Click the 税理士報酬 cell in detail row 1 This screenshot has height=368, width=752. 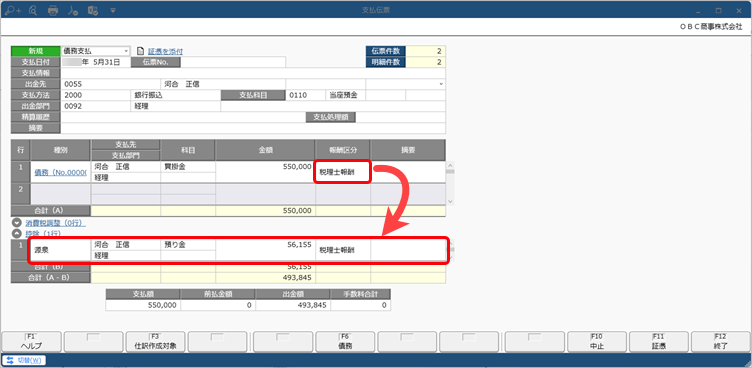(342, 172)
